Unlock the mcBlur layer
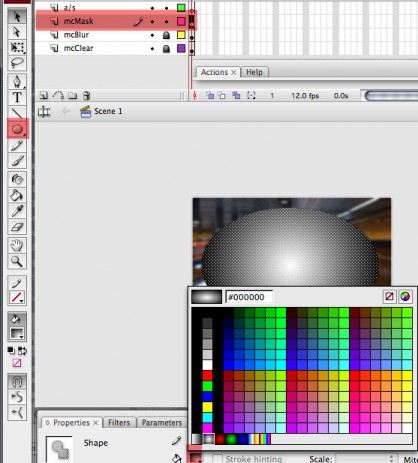Image resolution: width=418 pixels, height=463 pixels. [x=166, y=35]
